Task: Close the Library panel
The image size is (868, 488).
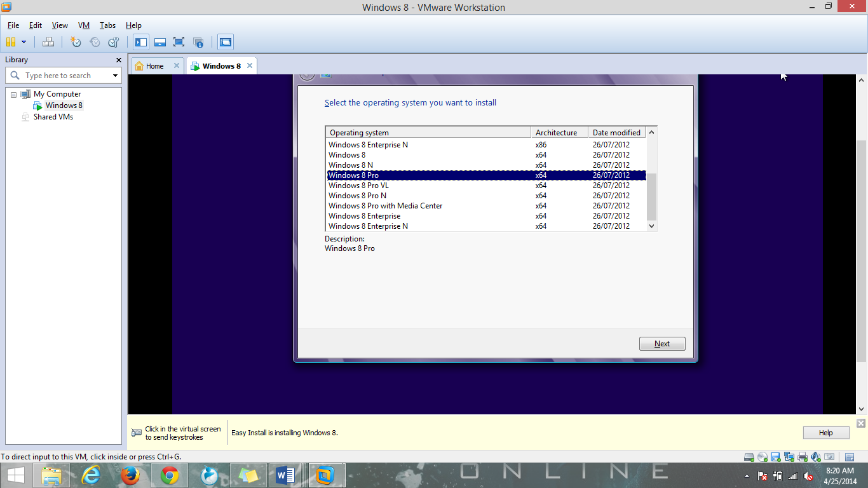Action: pyautogui.click(x=118, y=60)
